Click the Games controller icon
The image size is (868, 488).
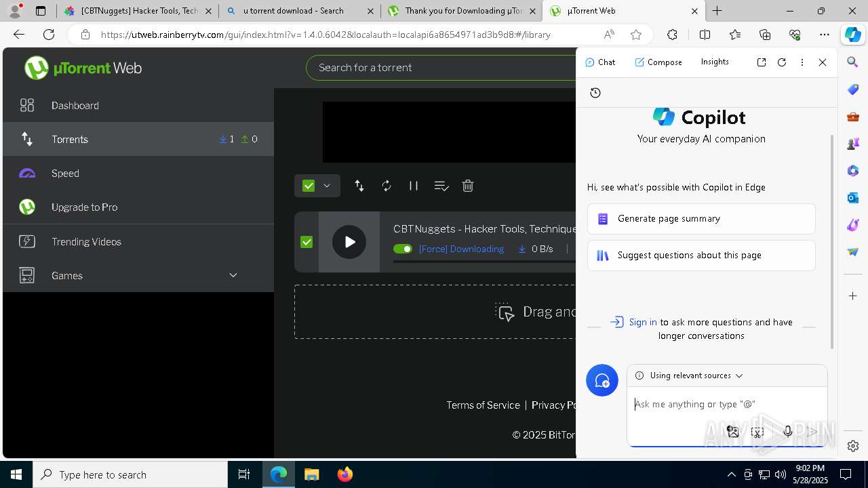(x=27, y=275)
